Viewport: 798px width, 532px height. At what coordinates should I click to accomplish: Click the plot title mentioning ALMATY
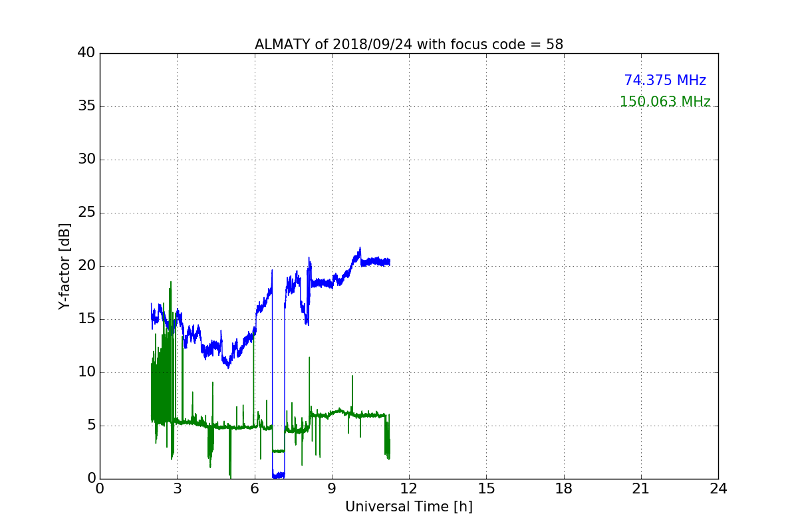409,45
